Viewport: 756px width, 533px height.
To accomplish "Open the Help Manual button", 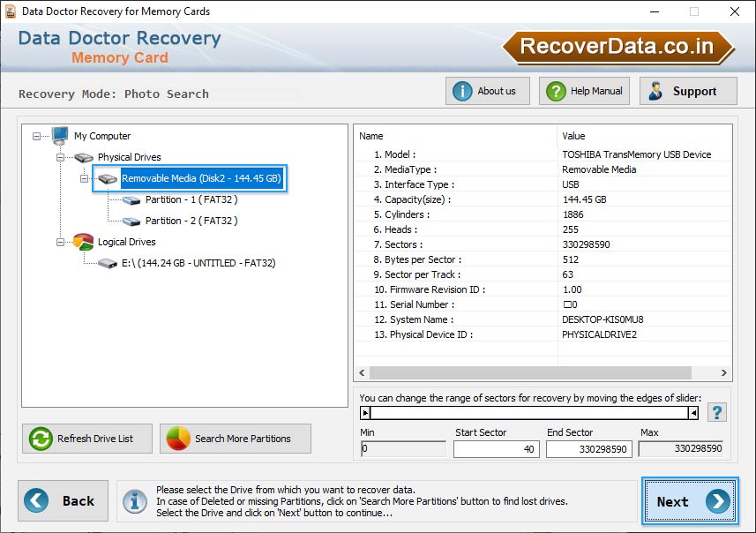I will (x=584, y=91).
